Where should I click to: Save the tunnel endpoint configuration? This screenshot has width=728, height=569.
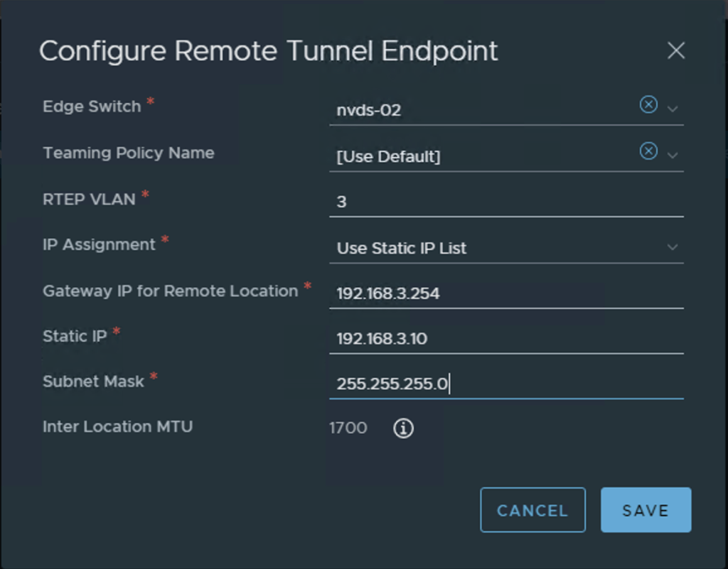pyautogui.click(x=646, y=510)
